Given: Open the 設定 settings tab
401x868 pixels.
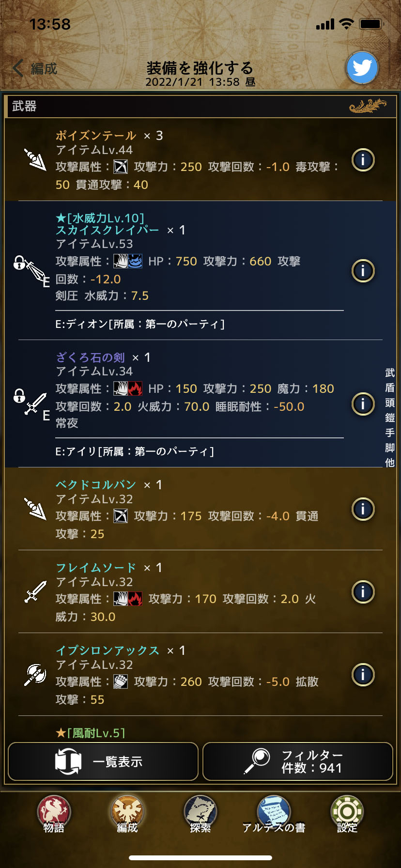Looking at the screenshot, I should tap(347, 814).
